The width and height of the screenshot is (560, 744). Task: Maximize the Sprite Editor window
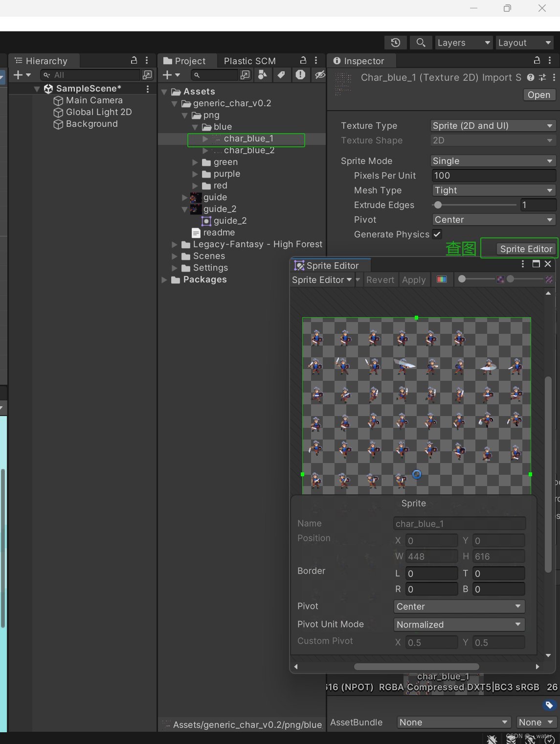[x=536, y=264]
